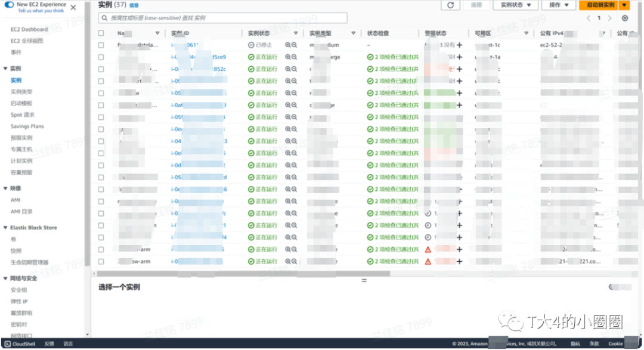Click 语言 in the footer
Image resolution: width=644 pixels, height=350 pixels.
(68, 344)
